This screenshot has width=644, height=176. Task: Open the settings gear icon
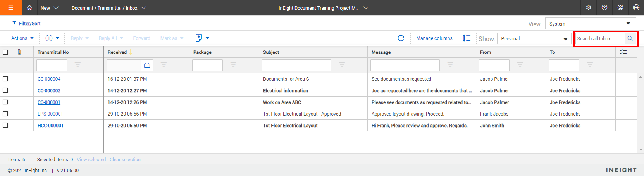(588, 8)
